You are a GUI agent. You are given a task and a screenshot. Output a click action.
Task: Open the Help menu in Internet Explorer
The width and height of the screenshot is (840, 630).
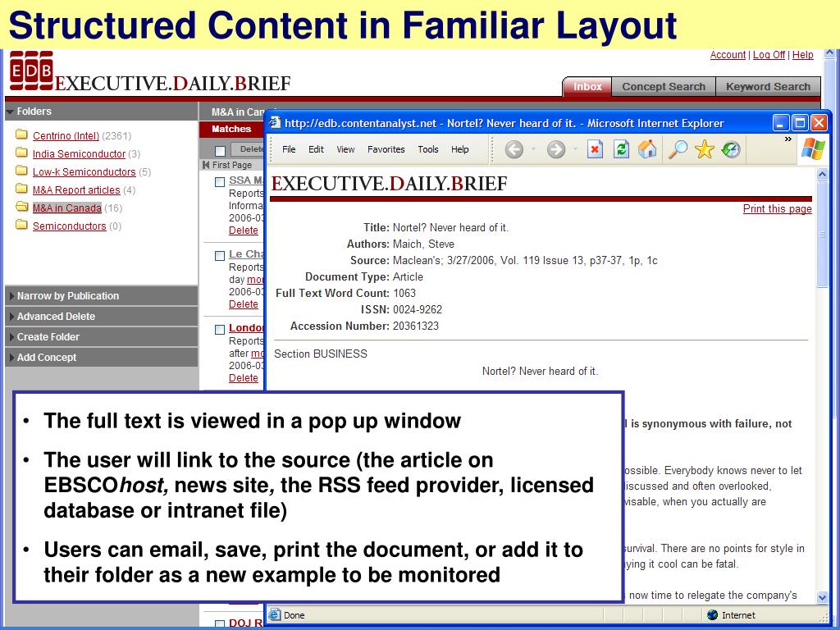point(460,149)
